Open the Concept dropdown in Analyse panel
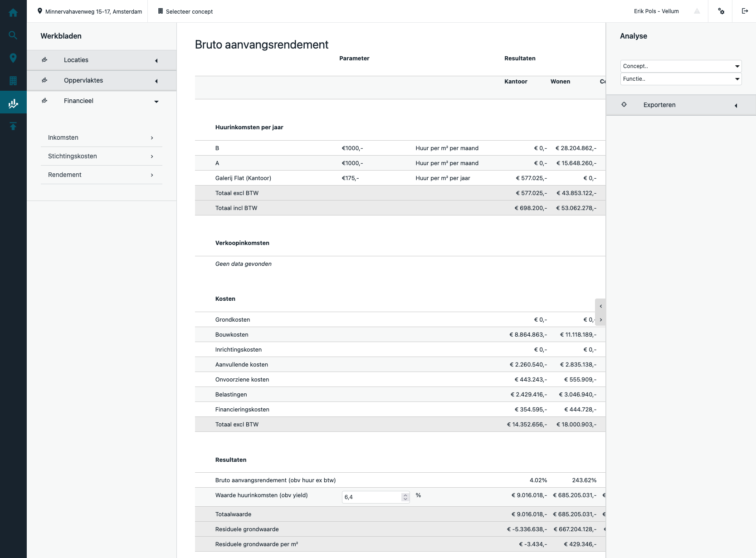 680,66
